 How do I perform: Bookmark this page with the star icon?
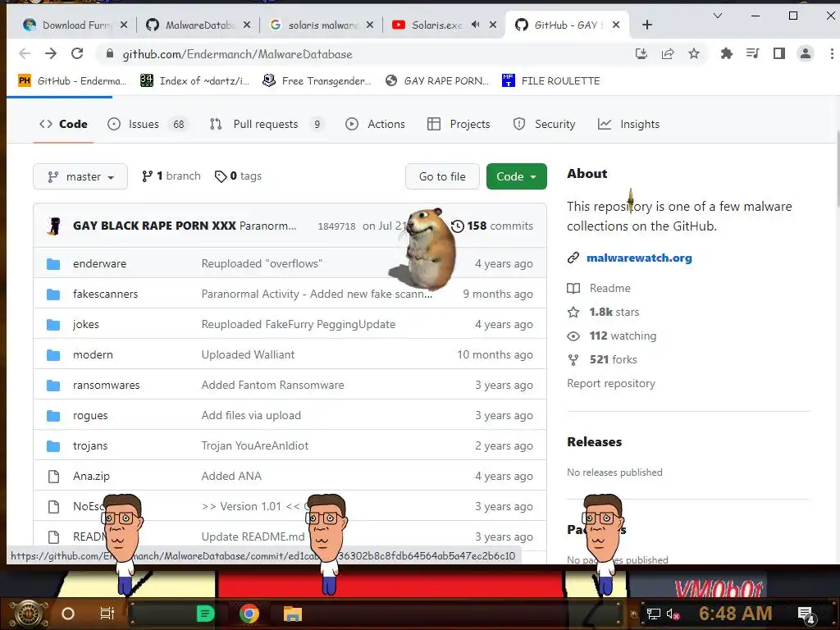coord(694,53)
